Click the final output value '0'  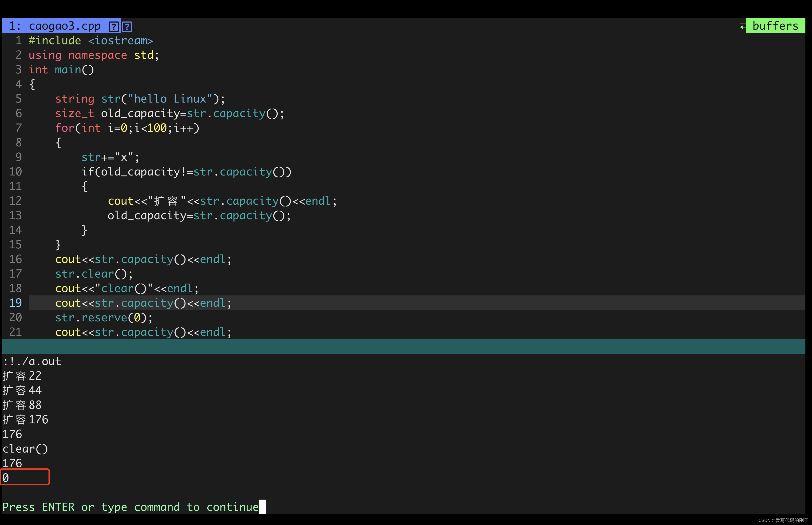coord(6,478)
